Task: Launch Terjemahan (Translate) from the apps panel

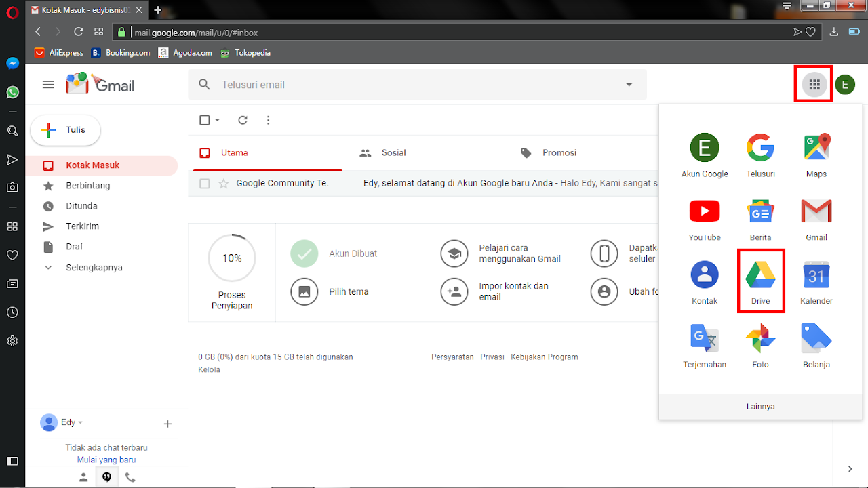Action: click(x=705, y=345)
